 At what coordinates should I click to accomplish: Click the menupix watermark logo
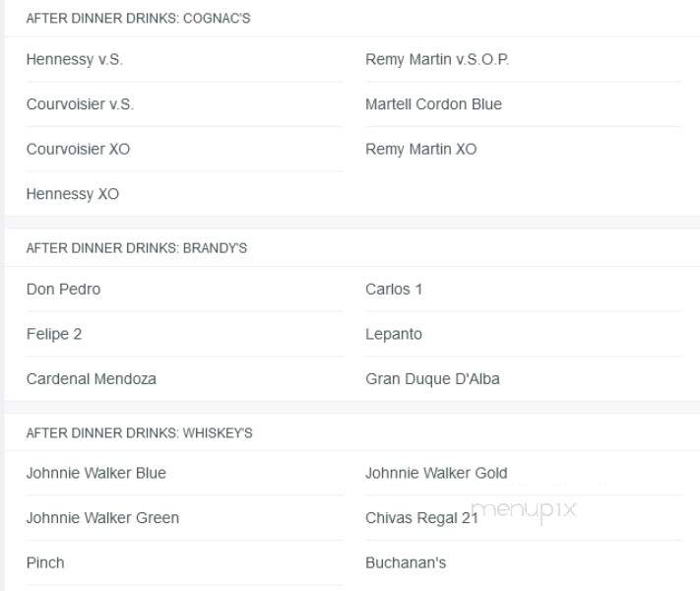tap(524, 510)
